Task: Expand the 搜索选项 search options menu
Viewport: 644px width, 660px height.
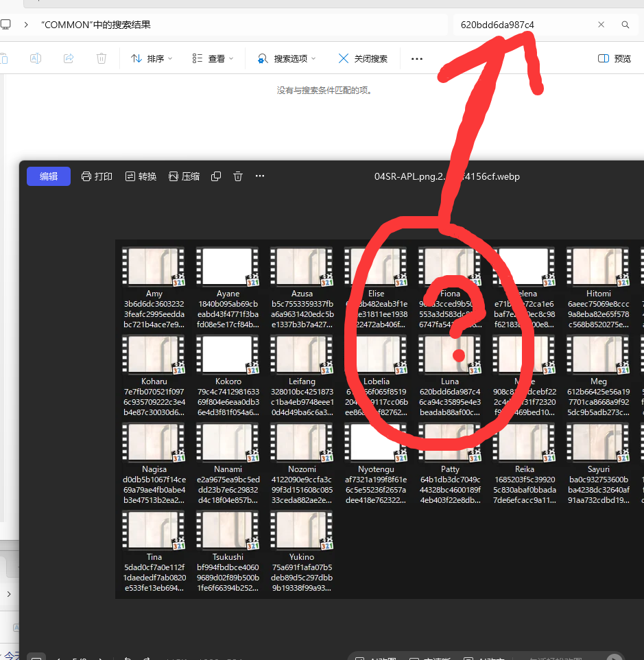Action: pyautogui.click(x=287, y=58)
